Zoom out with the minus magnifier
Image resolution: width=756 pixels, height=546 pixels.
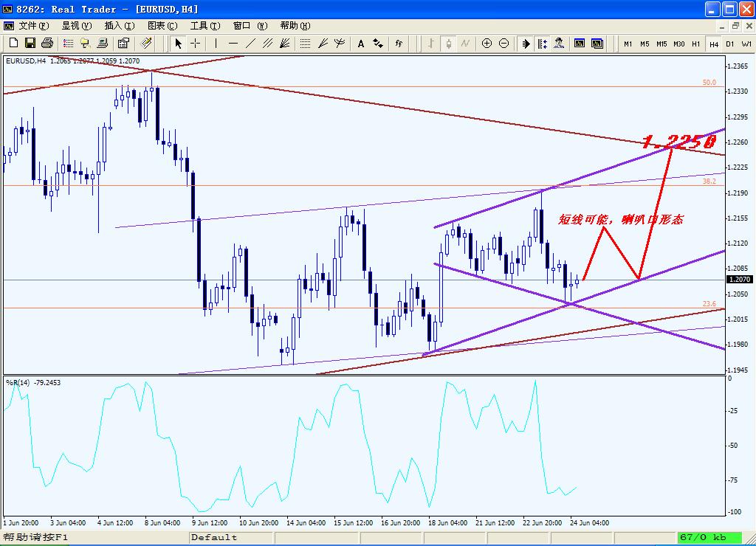coord(504,44)
